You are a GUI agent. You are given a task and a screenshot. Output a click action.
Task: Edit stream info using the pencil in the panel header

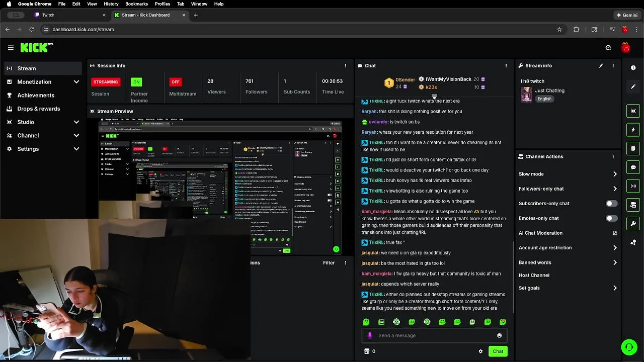(x=601, y=66)
